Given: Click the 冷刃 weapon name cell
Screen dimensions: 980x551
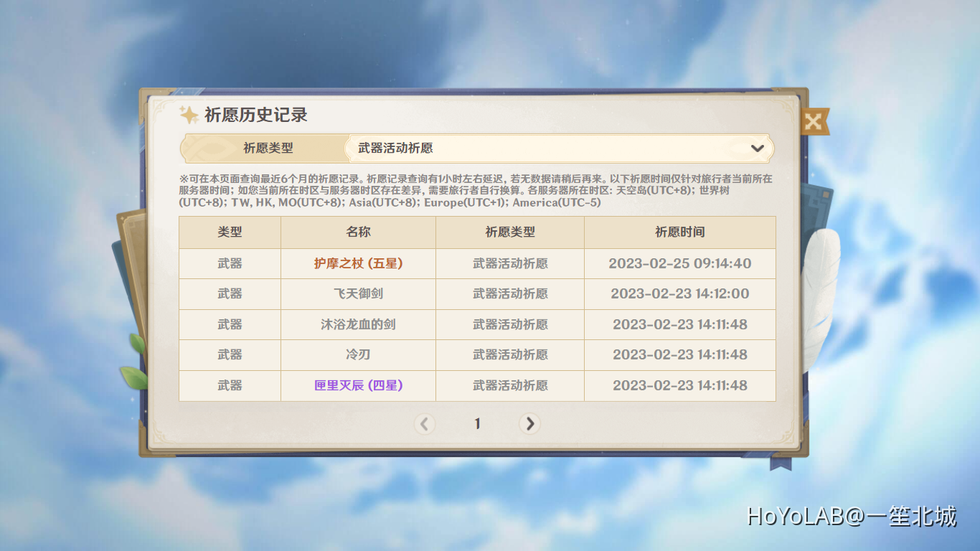Looking at the screenshot, I should point(357,354).
